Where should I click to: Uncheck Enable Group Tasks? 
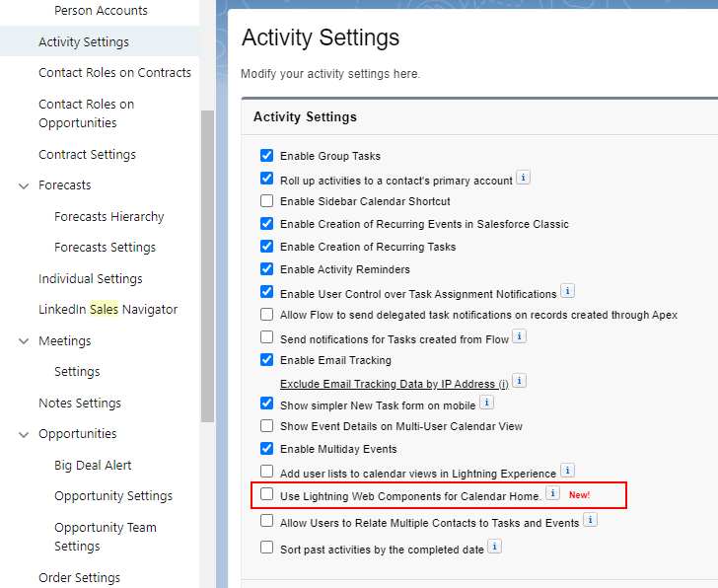(x=266, y=156)
